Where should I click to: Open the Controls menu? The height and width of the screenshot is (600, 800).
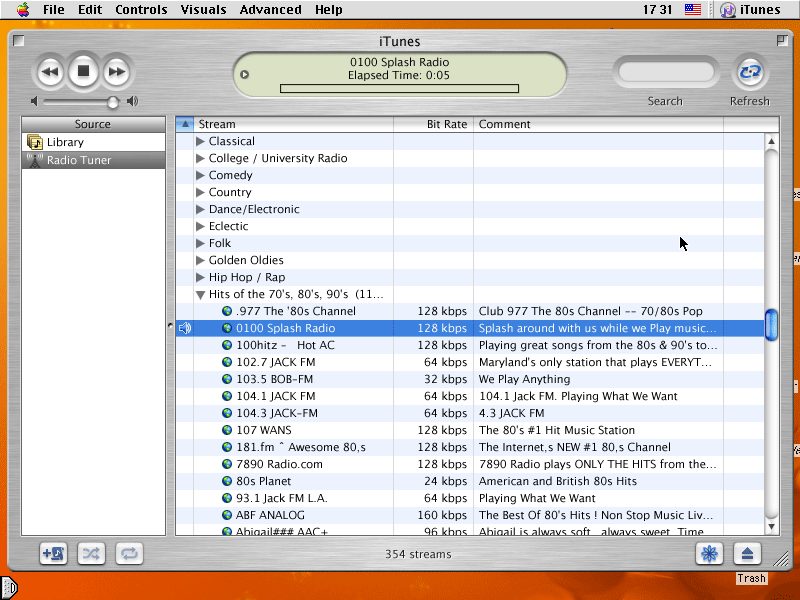(x=141, y=10)
